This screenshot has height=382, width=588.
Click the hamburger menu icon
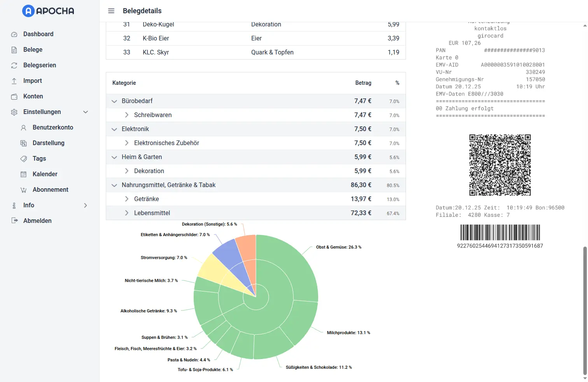[x=111, y=11]
